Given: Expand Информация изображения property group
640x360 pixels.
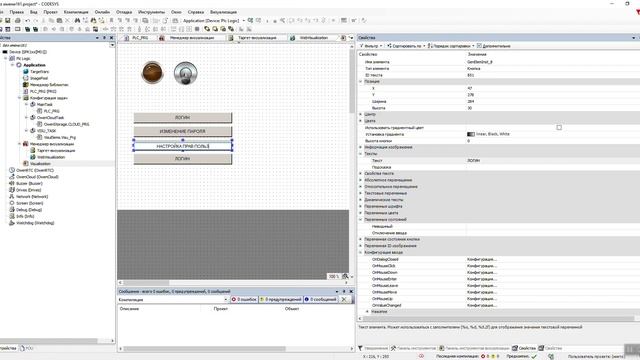Looking at the screenshot, I should click(x=360, y=147).
